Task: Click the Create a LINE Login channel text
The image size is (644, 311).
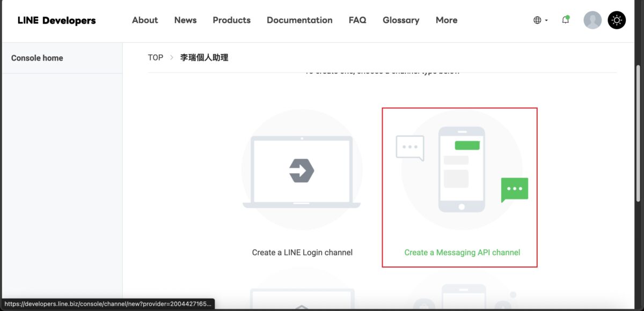Action: pos(302,252)
